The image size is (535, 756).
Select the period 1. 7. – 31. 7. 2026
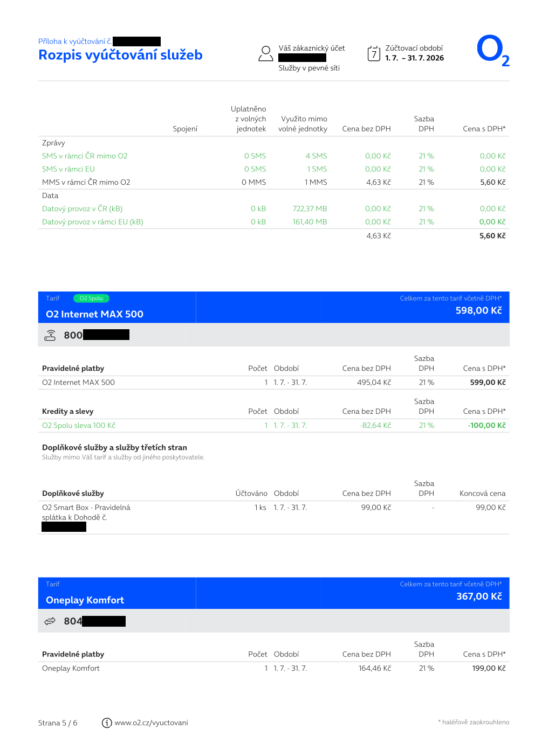[x=415, y=58]
